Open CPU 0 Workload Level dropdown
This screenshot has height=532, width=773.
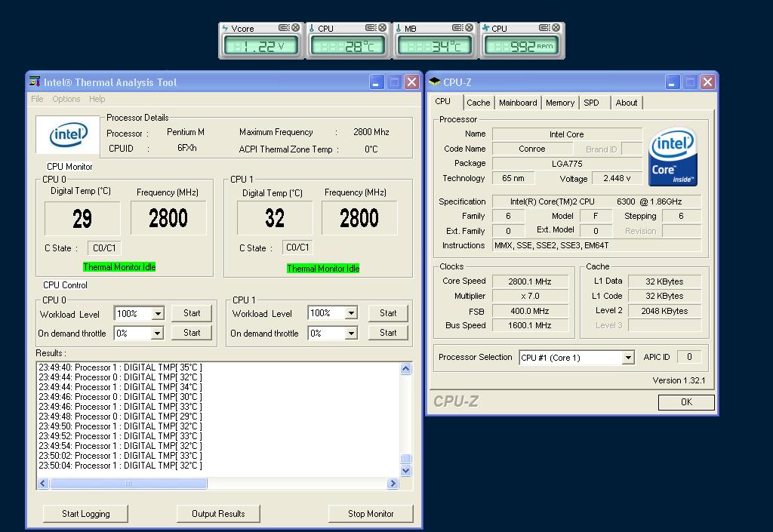point(158,314)
